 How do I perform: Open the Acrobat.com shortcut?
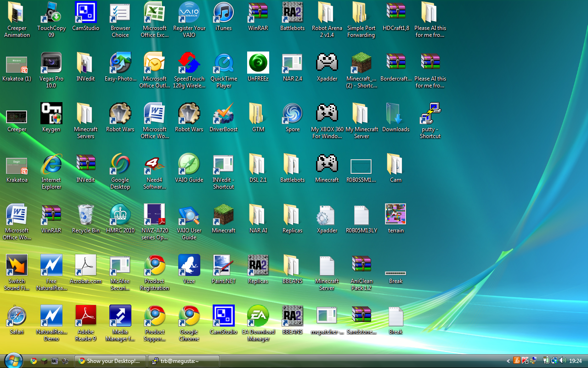point(86,265)
